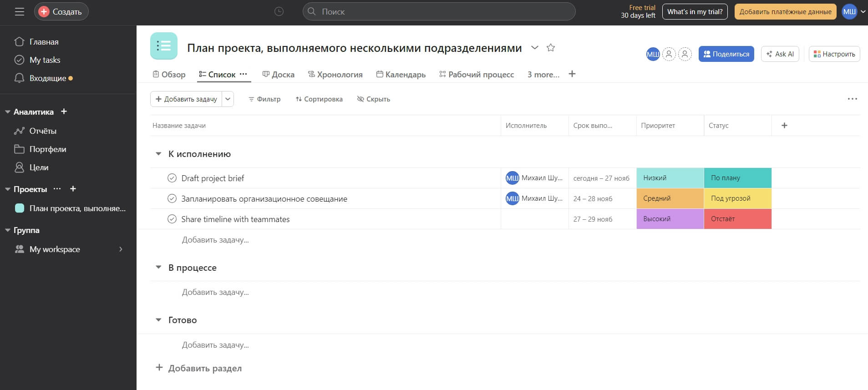Select the red Отстаёт status cell
Screen dimensions: 868x390
point(738,219)
